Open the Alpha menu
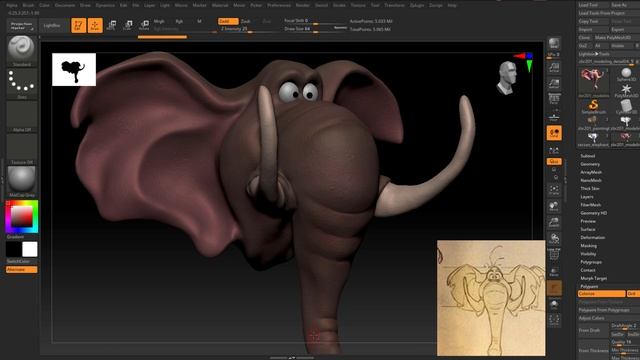This screenshot has width=640, height=360. point(12,5)
